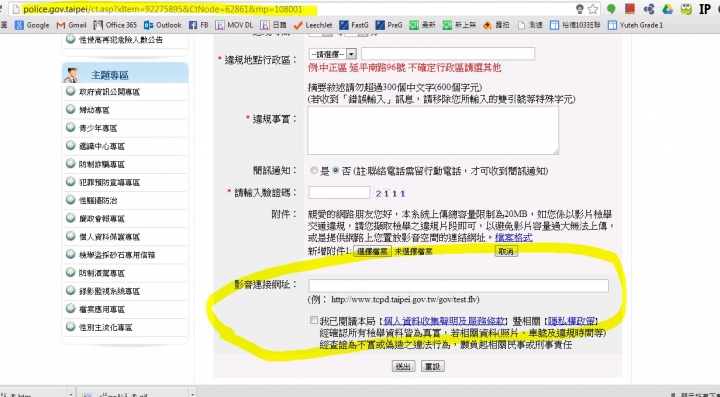Image resolution: width=720 pixels, height=397 pixels.
Task: Open the FastG bookmark
Action: pos(354,25)
